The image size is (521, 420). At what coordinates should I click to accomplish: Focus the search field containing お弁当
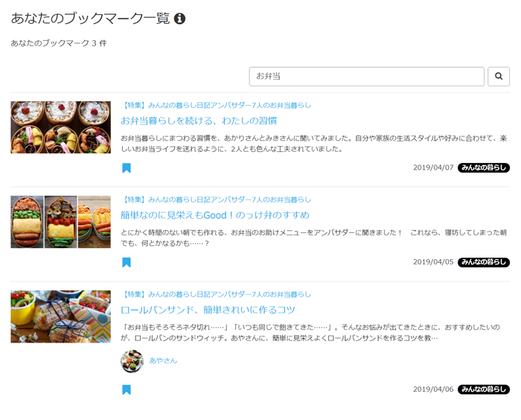[x=366, y=77]
